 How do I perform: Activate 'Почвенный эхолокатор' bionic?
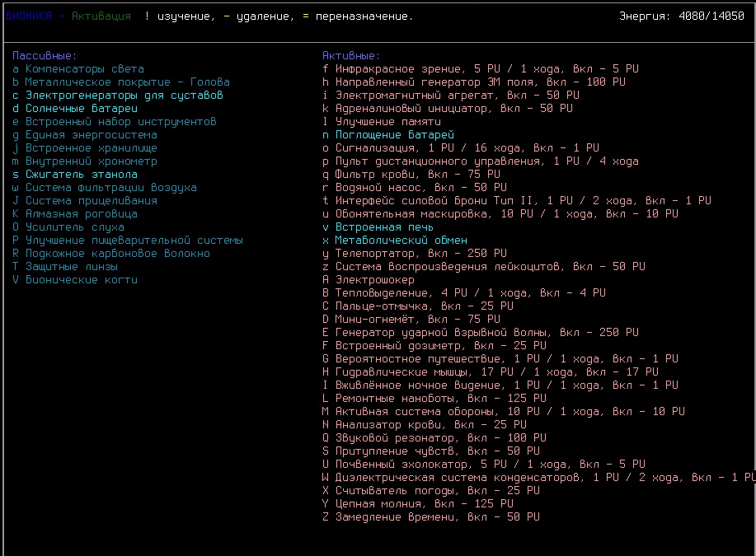(484, 464)
